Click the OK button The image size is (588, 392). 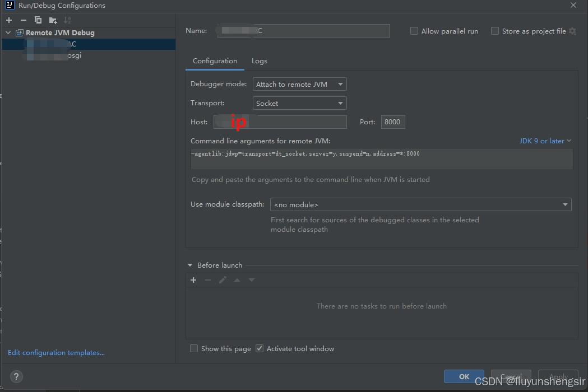(464, 376)
